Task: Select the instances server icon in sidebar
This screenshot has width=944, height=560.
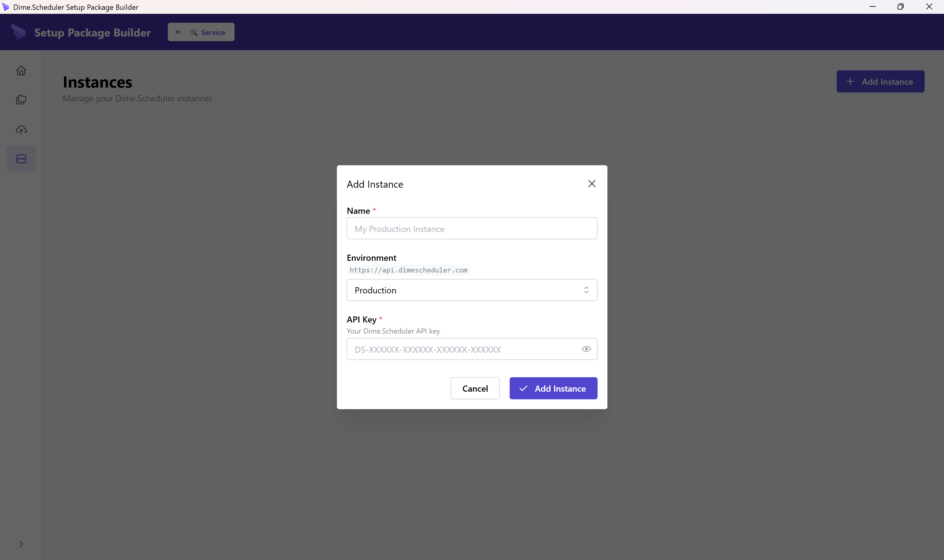Action: [21, 159]
